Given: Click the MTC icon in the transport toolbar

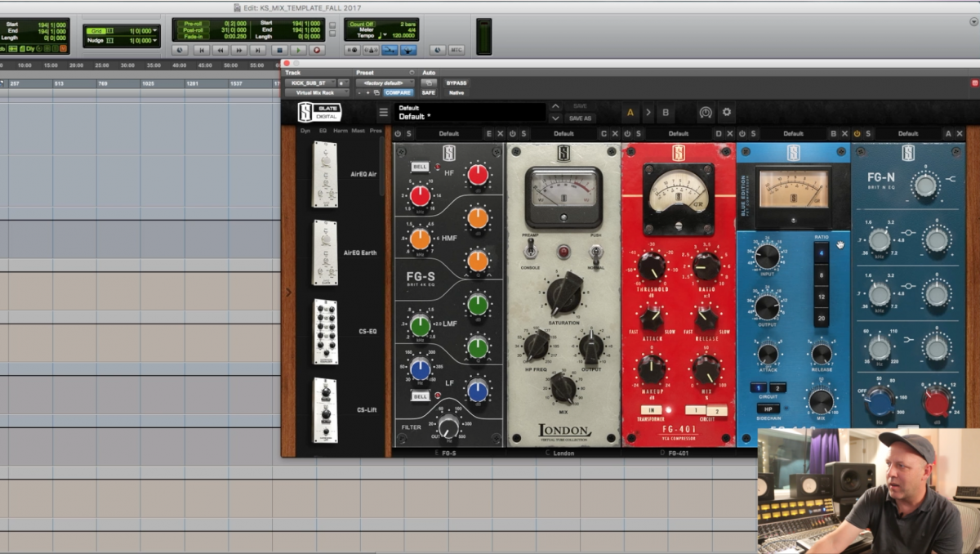Looking at the screenshot, I should tap(456, 50).
